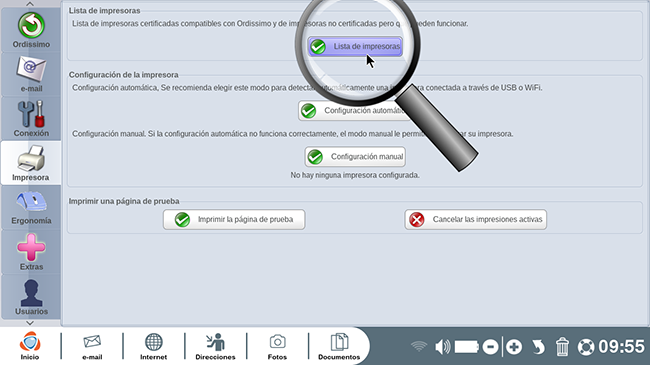Click 'No hay ninguna impresora configurada.' text
Viewport: 650px width, 365px height.
(355, 175)
